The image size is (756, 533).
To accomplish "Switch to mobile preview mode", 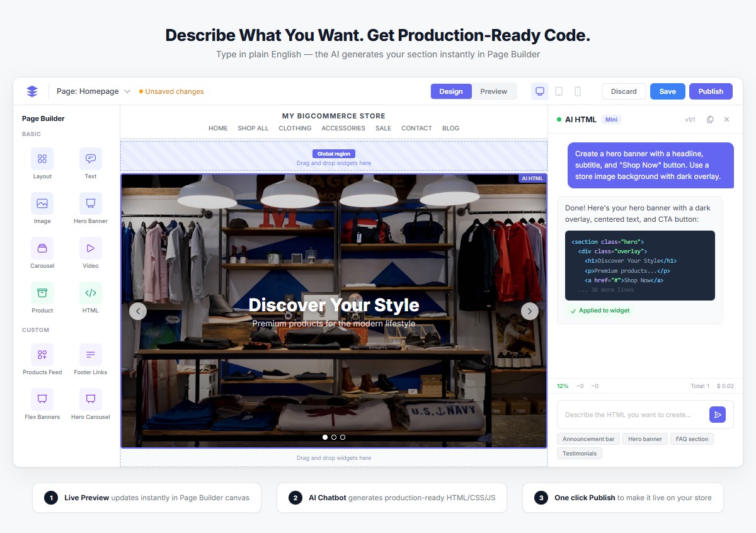I will pos(578,91).
